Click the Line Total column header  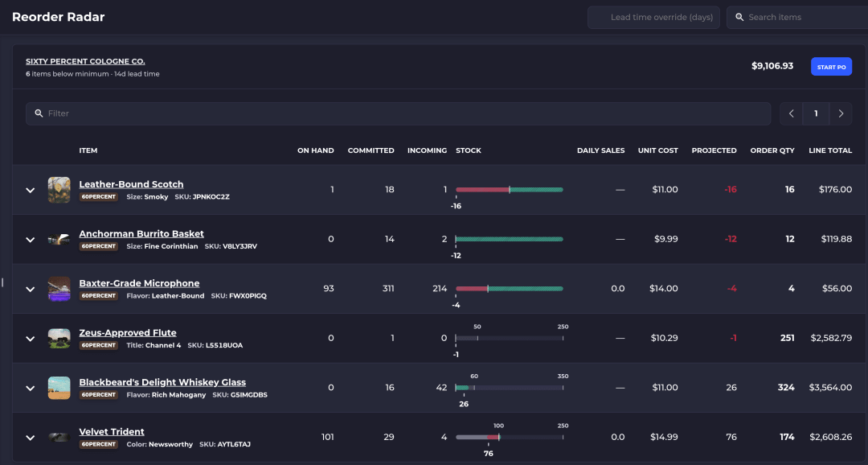pyautogui.click(x=830, y=150)
